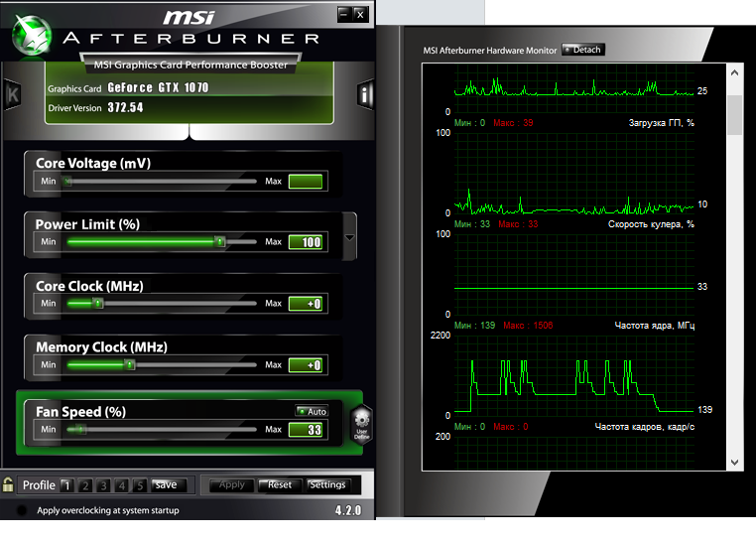Click the 'GeForce GTX 1070' graphics card text

(x=158, y=87)
